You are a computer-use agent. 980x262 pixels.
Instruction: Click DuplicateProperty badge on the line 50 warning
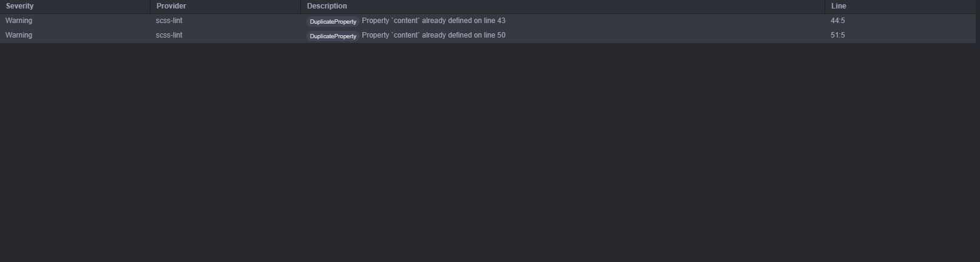pos(333,36)
